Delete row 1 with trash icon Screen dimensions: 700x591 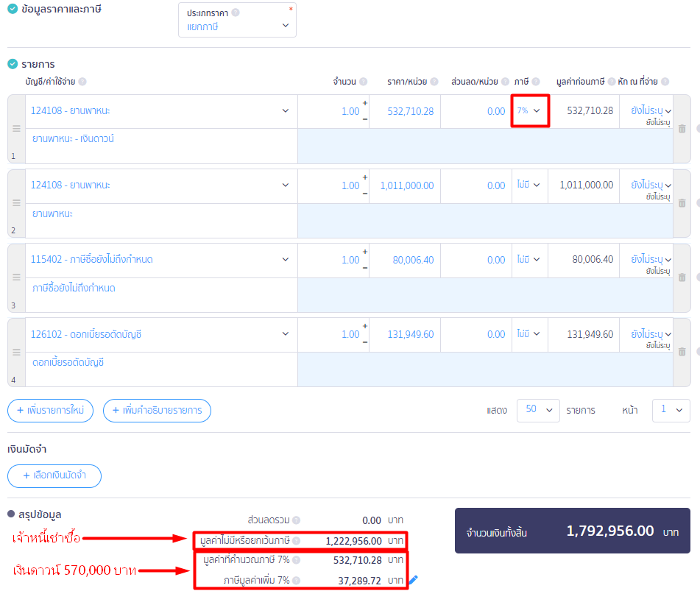tap(682, 129)
